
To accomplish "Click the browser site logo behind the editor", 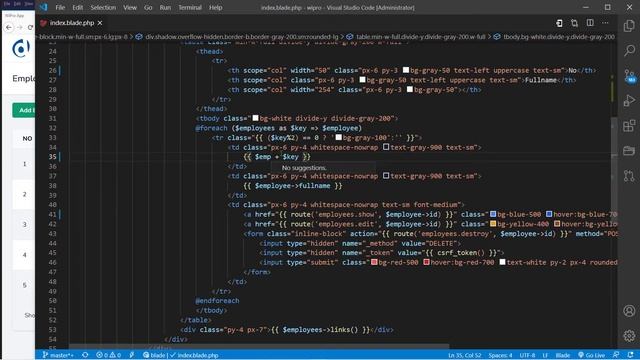I will click(20, 49).
